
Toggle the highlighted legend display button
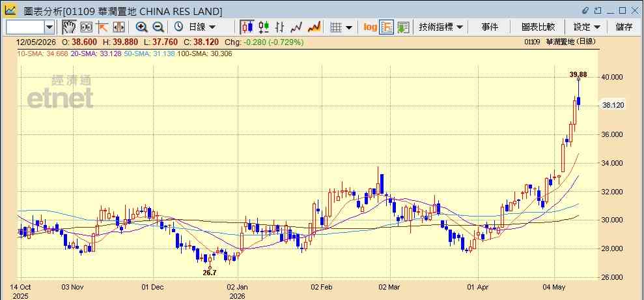coord(387,27)
